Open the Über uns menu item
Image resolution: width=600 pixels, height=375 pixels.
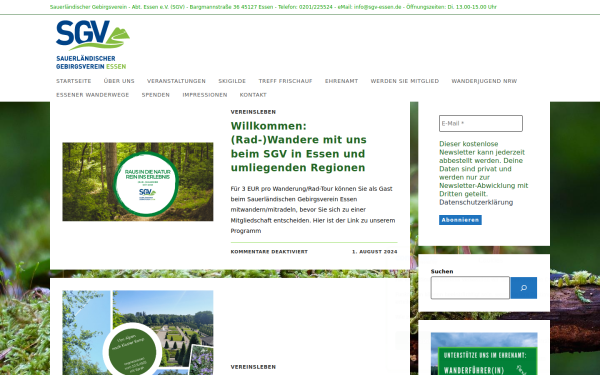(x=119, y=81)
